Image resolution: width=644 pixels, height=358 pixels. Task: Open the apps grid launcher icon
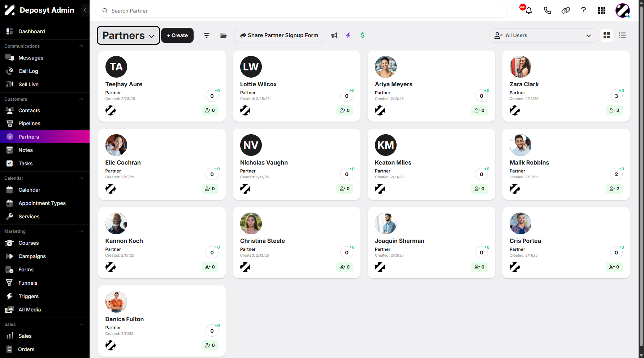pos(602,10)
